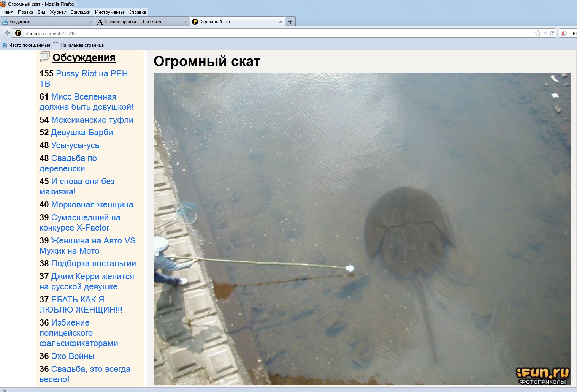Image resolution: width=577 pixels, height=392 pixels.
Task: Click the giant stingray photo
Action: click(361, 229)
